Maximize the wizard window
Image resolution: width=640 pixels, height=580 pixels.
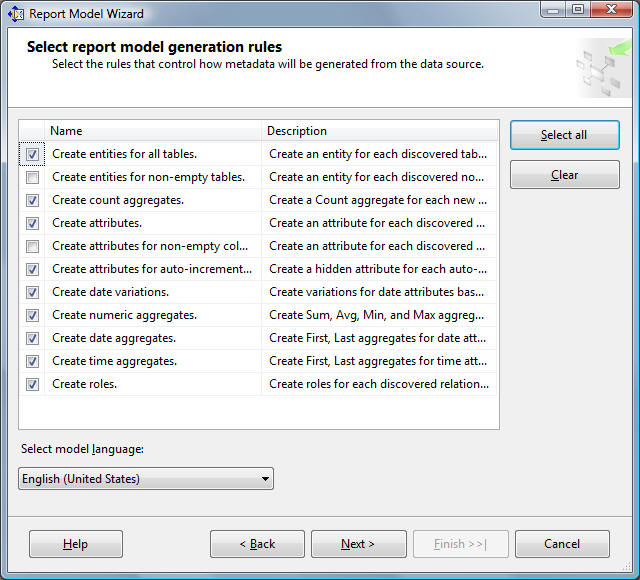(577, 10)
